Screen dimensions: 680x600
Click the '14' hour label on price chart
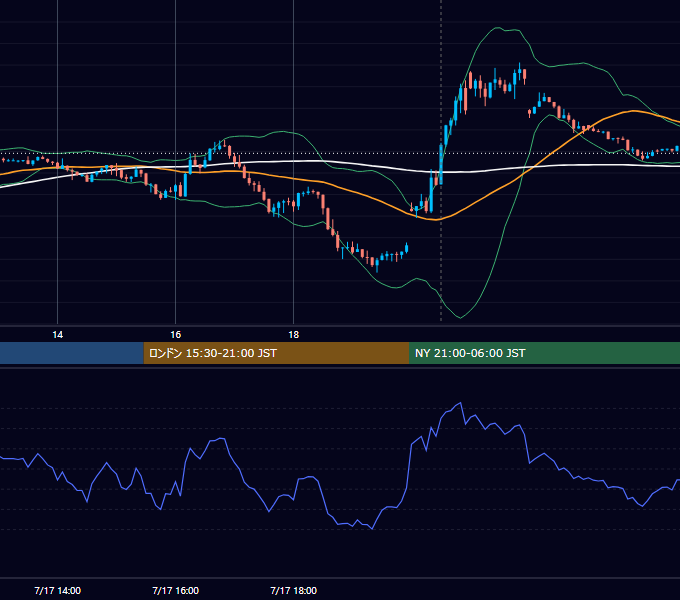click(x=57, y=335)
